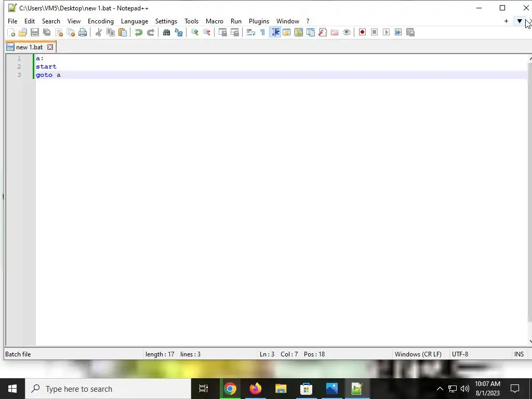Image resolution: width=532 pixels, height=399 pixels.
Task: Undo the last edit with the green arrow
Action: pos(138,32)
